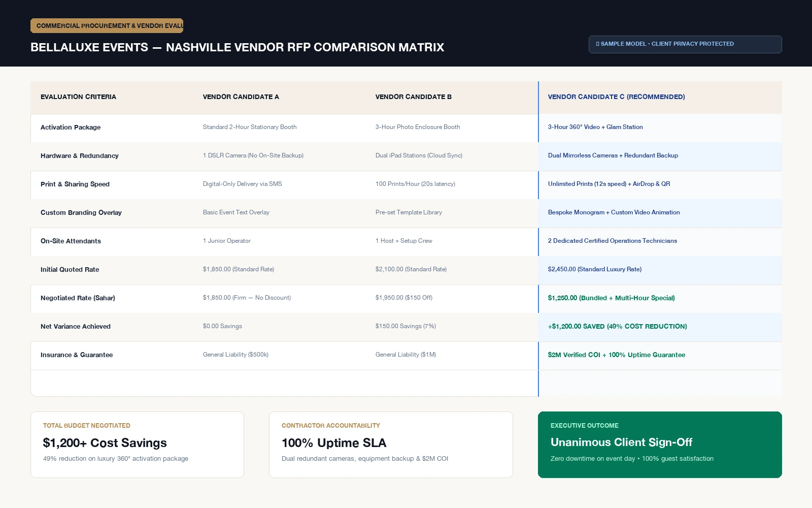
Task: Click the 3-Hour 360° Video + Glam Station cell
Action: pos(595,127)
